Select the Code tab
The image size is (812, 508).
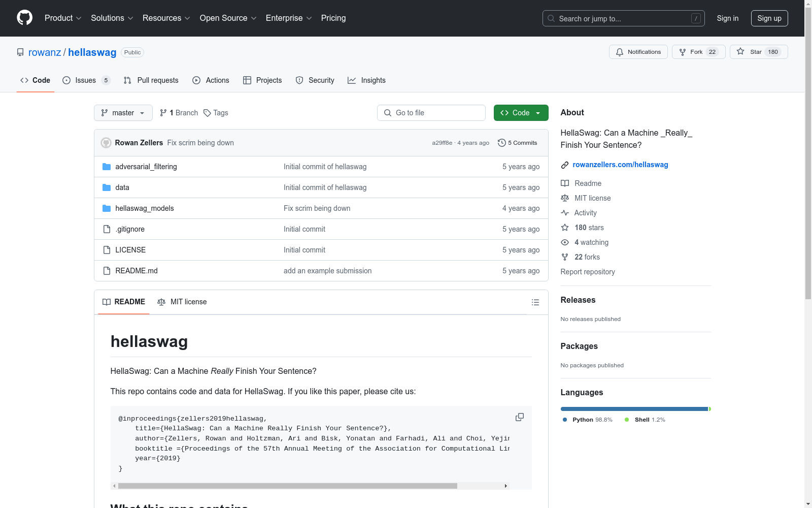[36, 80]
